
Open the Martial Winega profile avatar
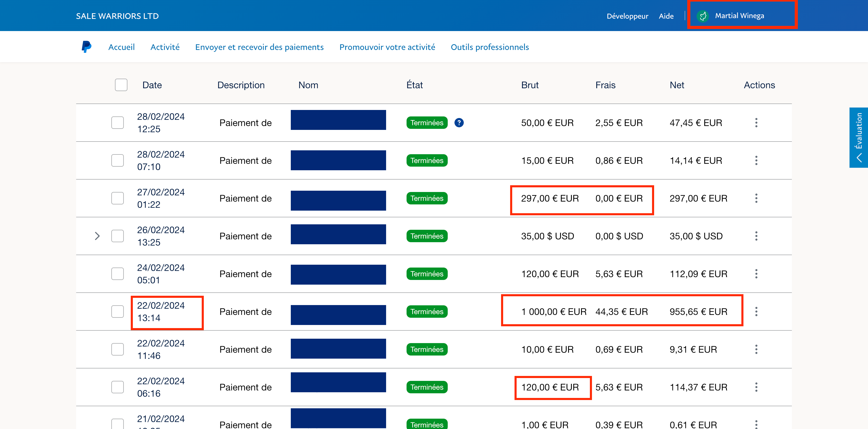click(703, 16)
